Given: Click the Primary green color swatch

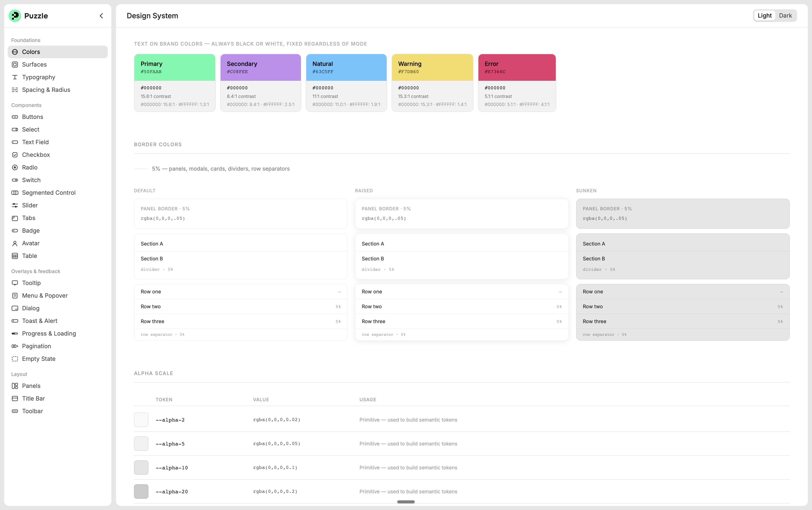Looking at the screenshot, I should click(x=175, y=67).
